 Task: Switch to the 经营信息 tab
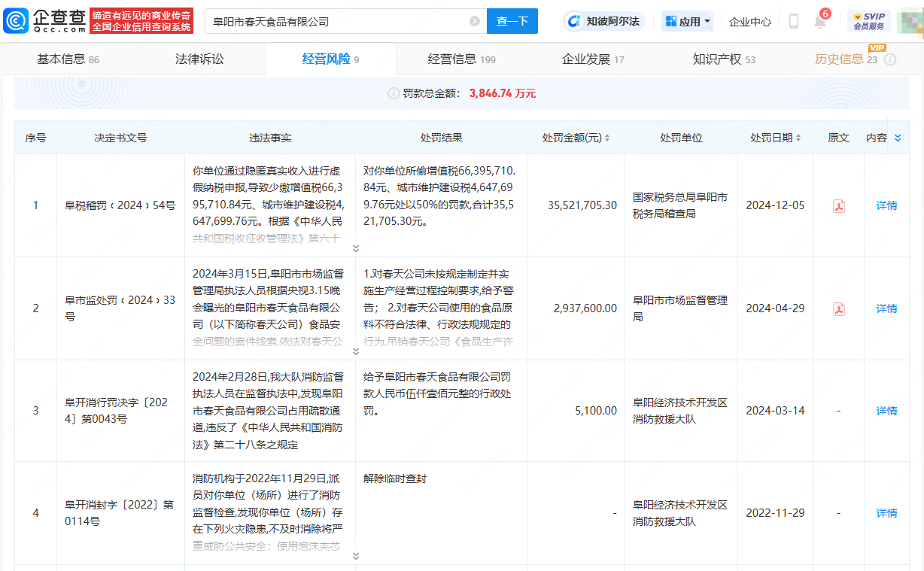[x=461, y=59]
